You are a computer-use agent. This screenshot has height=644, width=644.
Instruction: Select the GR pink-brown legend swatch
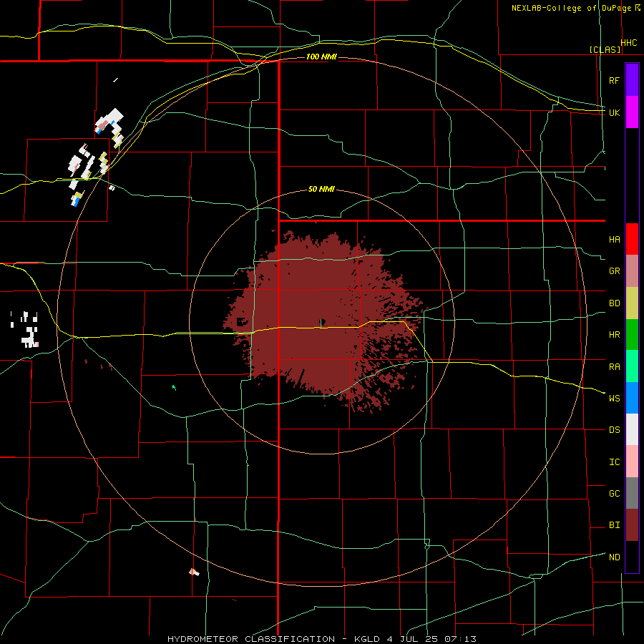point(632,270)
